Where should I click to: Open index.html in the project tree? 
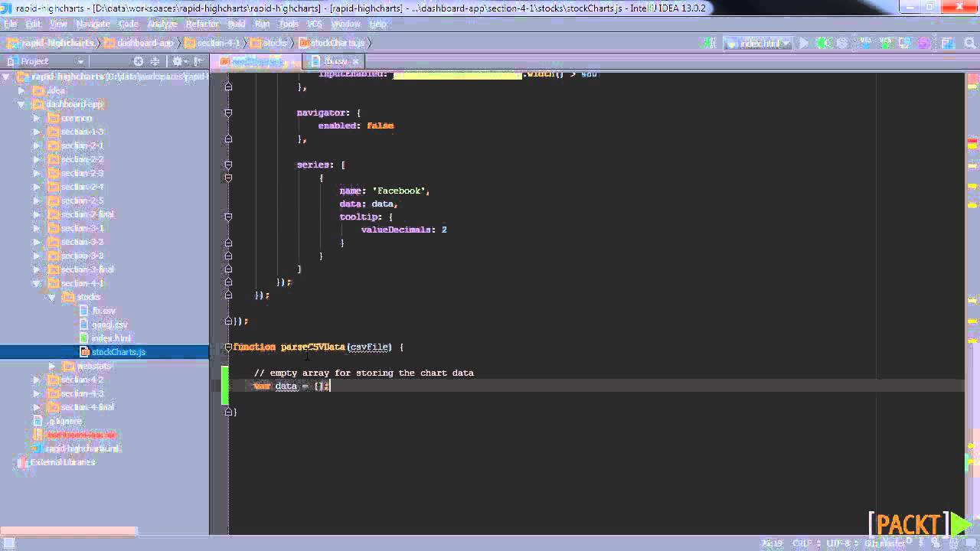pos(111,338)
